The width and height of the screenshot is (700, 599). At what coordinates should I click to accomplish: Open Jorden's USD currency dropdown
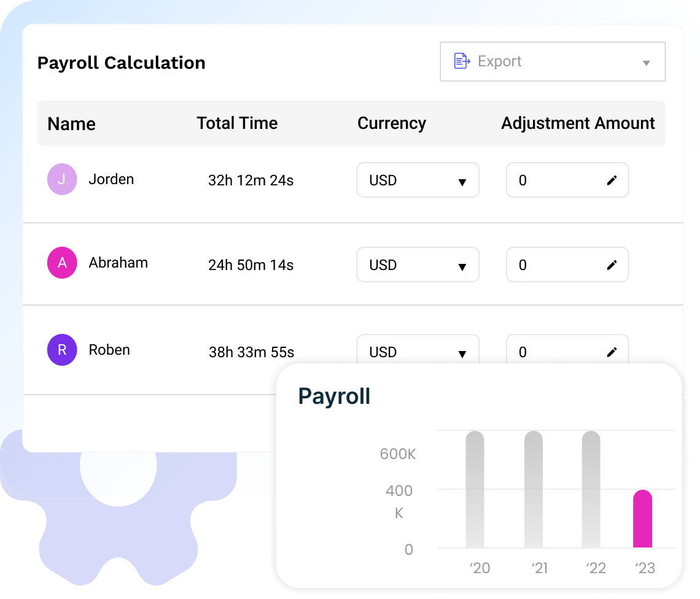[418, 180]
